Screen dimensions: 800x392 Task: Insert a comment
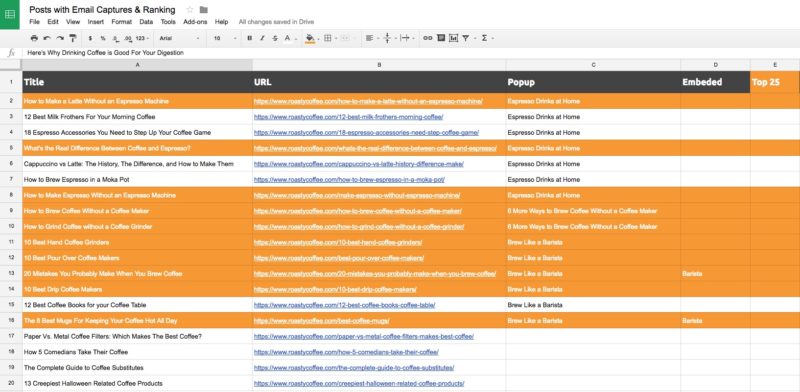coord(441,38)
